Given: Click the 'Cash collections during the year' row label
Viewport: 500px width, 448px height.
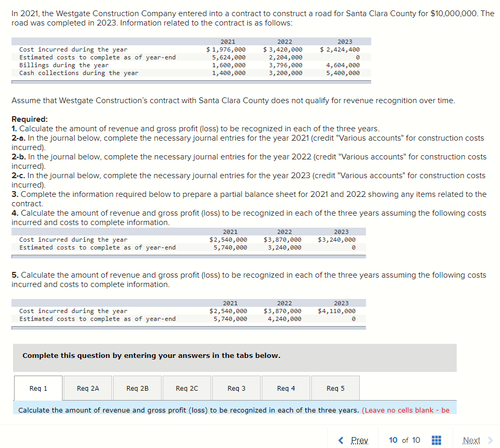Looking at the screenshot, I should pos(79,73).
